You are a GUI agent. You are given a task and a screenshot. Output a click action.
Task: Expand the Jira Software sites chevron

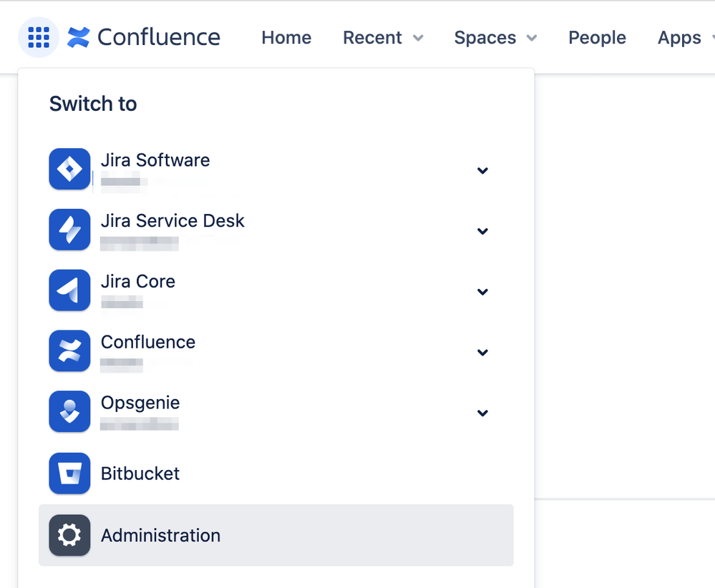tap(482, 170)
